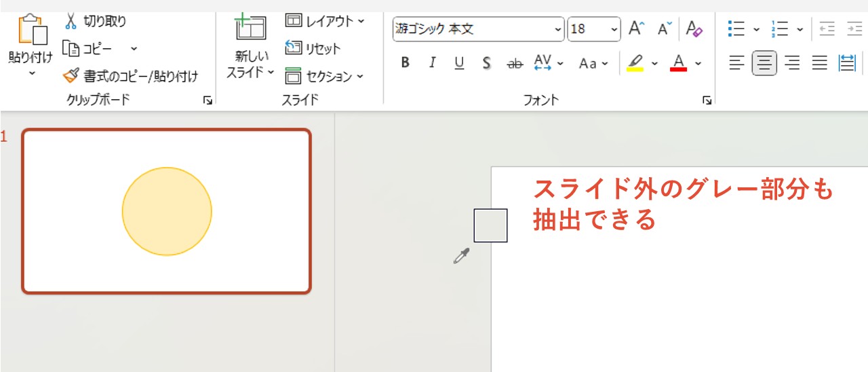Screen dimensions: 868x372
Task: Clear all formatting with the eraser A icon
Action: coord(694,29)
